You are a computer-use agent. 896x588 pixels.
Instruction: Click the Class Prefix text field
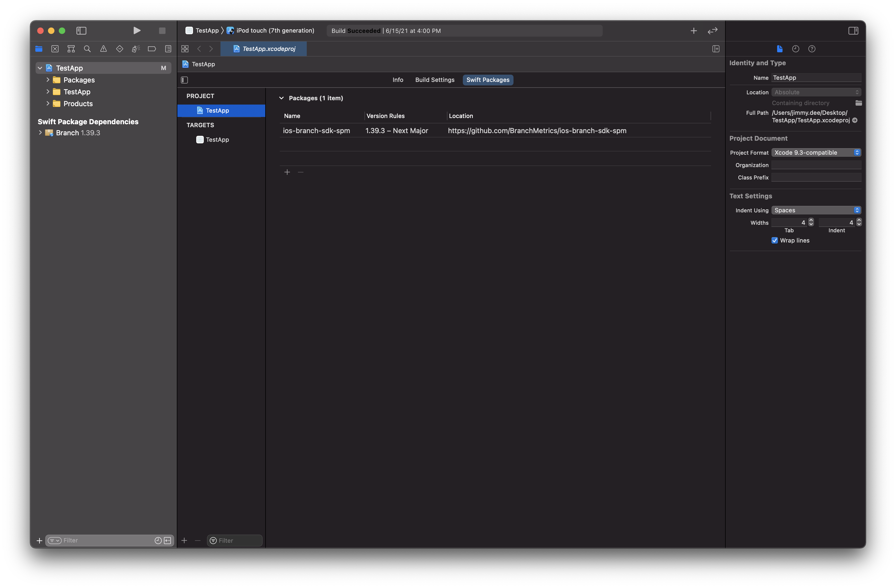[x=816, y=177]
